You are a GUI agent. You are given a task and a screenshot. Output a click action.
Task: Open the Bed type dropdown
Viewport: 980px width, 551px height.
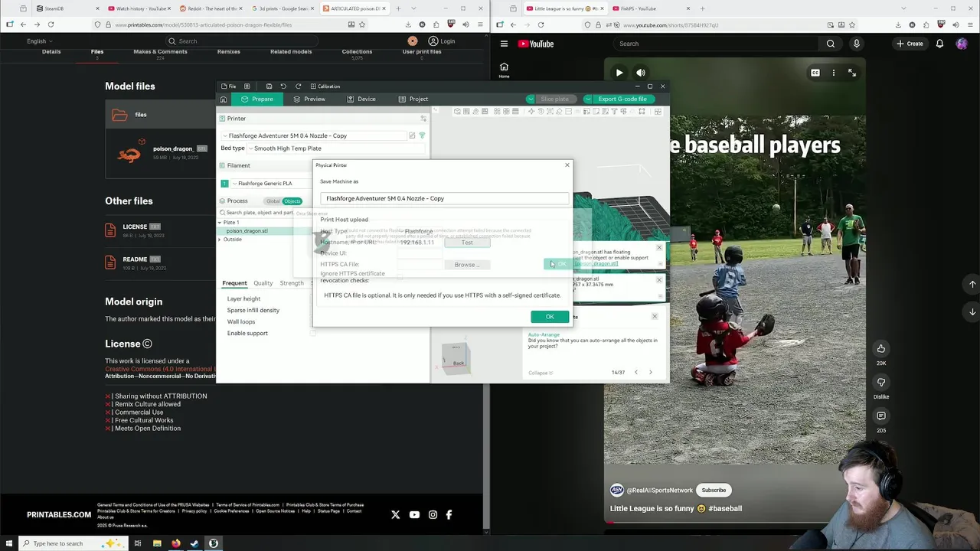tap(337, 148)
